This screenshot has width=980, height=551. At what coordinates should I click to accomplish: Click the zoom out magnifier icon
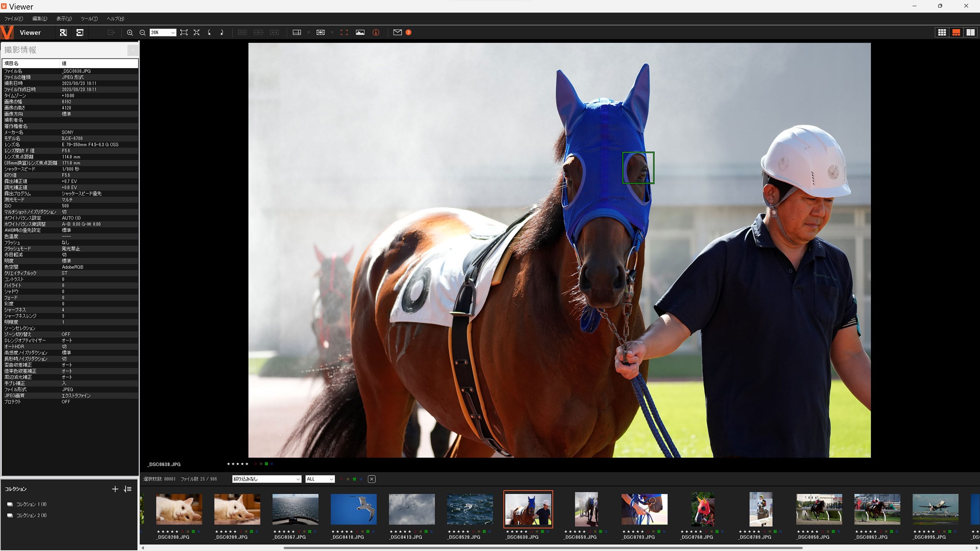click(x=142, y=32)
